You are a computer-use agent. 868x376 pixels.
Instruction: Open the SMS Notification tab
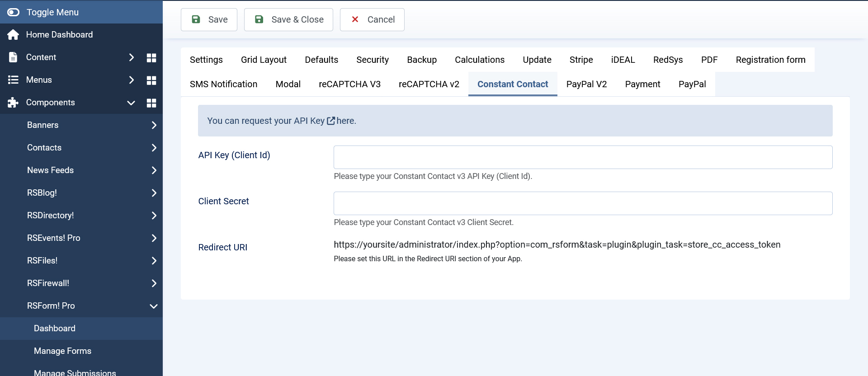click(224, 84)
